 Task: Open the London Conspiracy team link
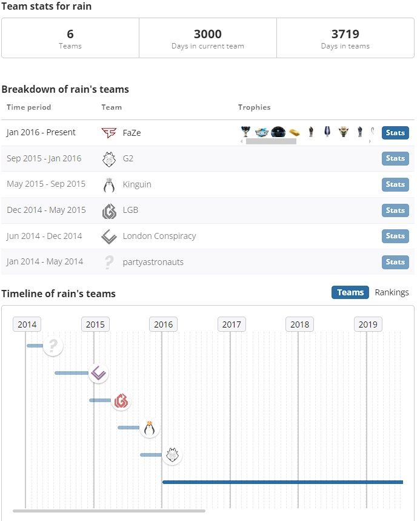click(x=159, y=236)
